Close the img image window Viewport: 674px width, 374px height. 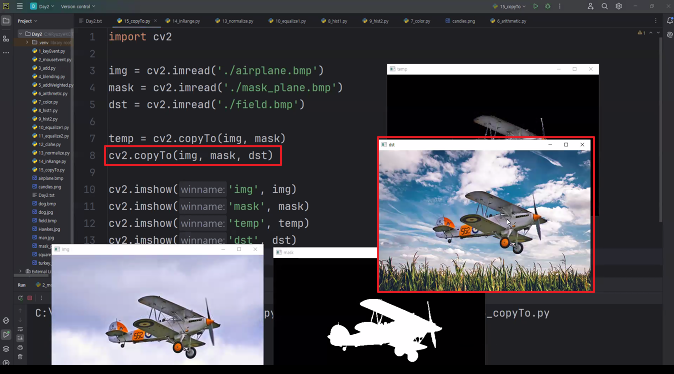pyautogui.click(x=255, y=249)
